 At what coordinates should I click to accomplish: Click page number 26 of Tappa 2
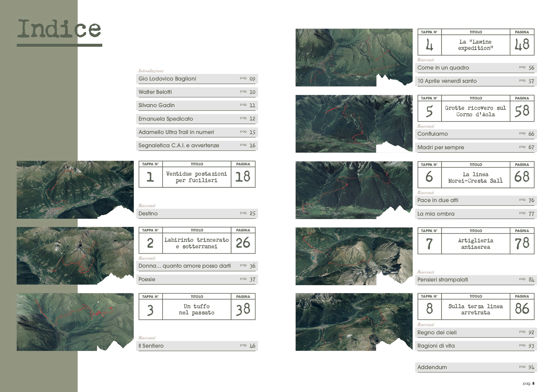pos(243,243)
